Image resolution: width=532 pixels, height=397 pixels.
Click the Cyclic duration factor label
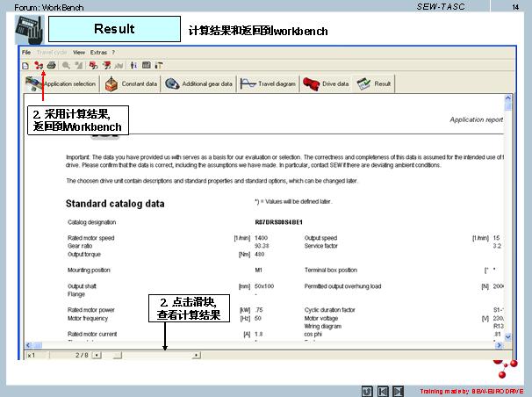[x=329, y=310]
